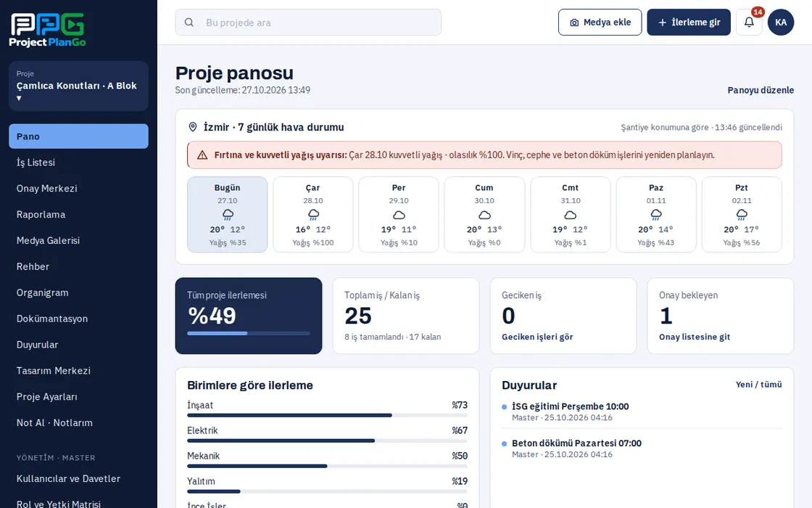
Task: Click the Medya ekle button
Action: point(600,22)
